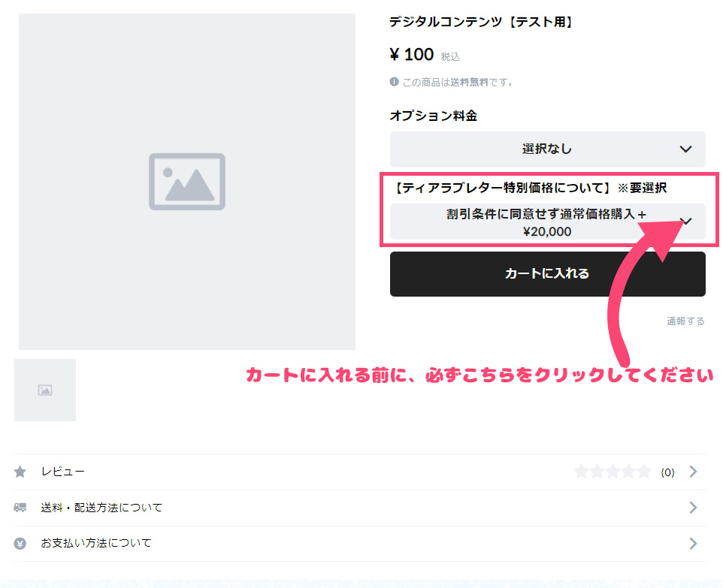723x588 pixels.
Task: Click the star icon beside レビュー
Action: coord(20,472)
